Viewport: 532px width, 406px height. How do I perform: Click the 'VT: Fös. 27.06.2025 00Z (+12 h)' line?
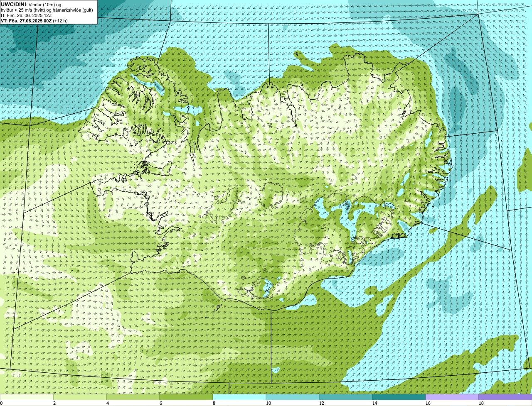[x=34, y=20]
